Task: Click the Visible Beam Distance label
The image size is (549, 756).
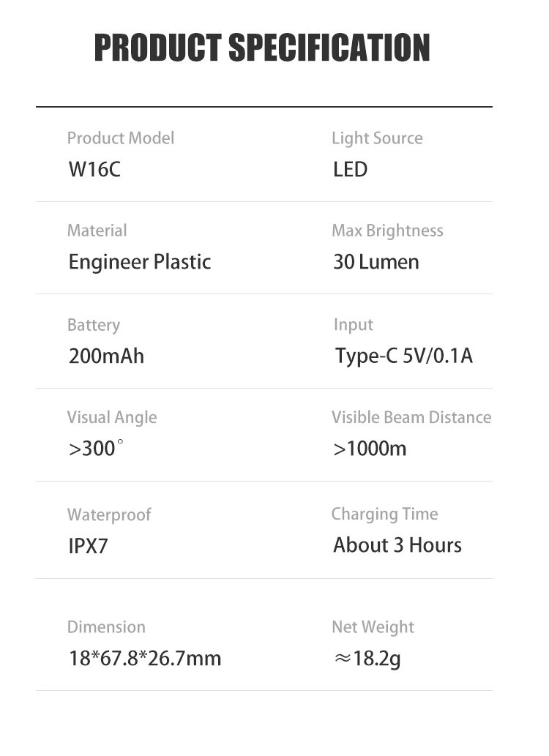Action: point(411,417)
